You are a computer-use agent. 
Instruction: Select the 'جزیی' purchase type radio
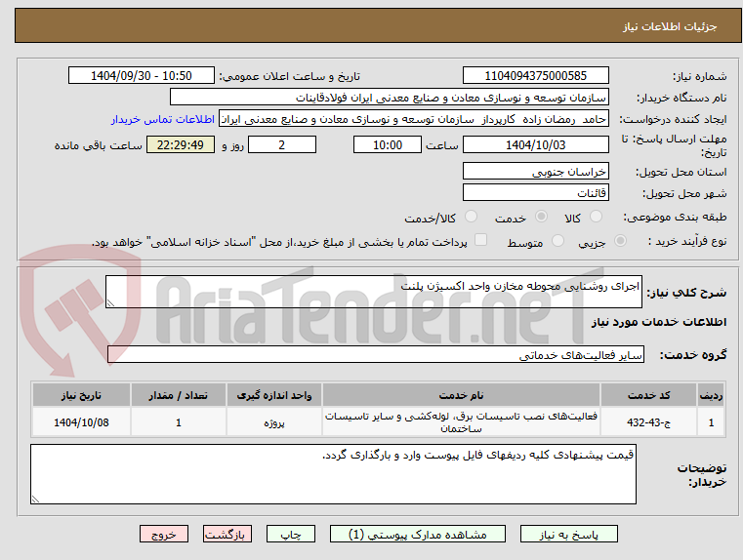click(x=620, y=241)
